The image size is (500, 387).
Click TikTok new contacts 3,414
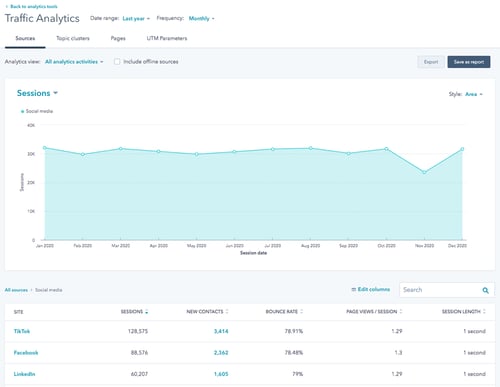click(221, 331)
